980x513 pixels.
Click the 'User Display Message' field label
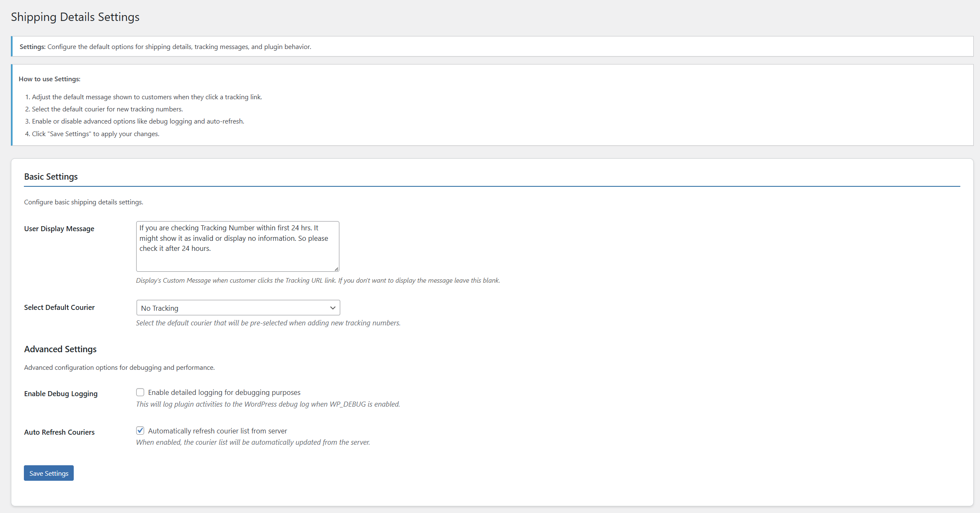(59, 229)
